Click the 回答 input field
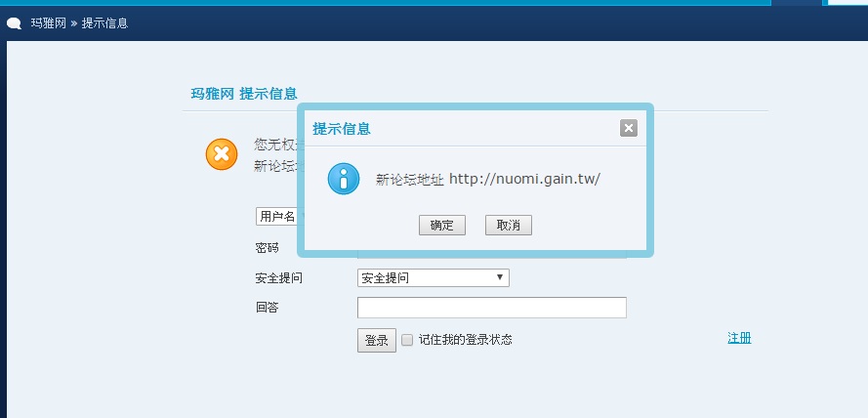868x418 pixels. 491,308
